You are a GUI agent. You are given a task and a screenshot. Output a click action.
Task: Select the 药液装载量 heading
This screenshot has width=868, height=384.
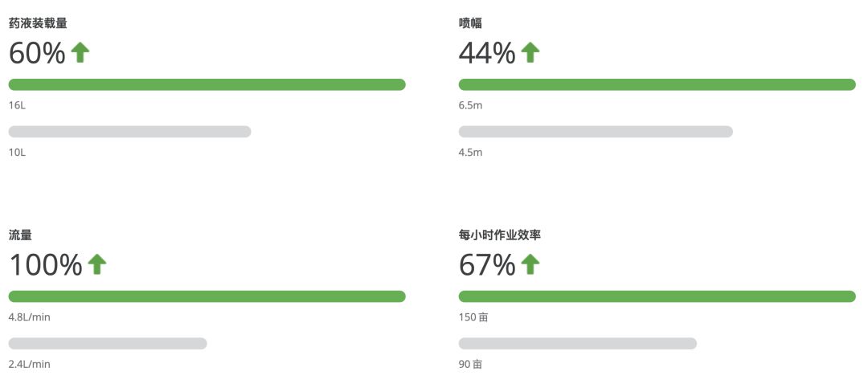(x=38, y=23)
